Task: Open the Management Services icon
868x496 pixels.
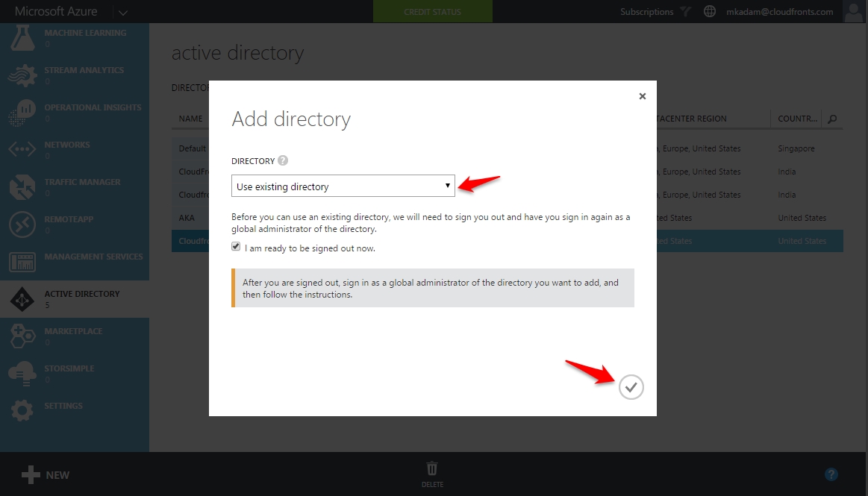Action: click(x=22, y=262)
